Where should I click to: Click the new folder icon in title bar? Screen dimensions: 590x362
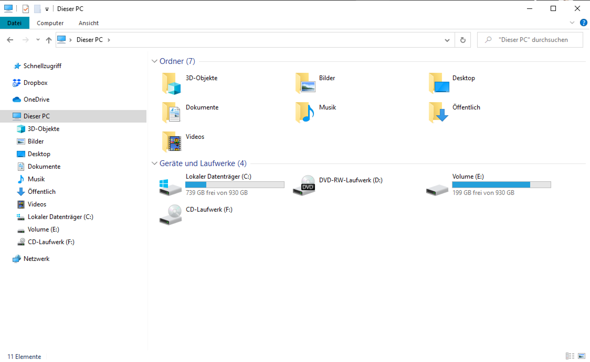[x=37, y=8]
